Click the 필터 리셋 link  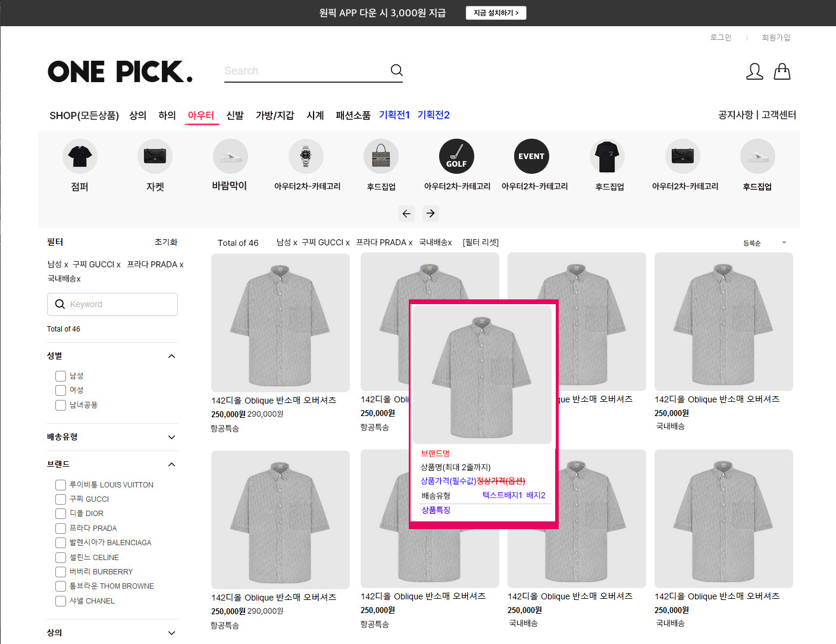(481, 243)
